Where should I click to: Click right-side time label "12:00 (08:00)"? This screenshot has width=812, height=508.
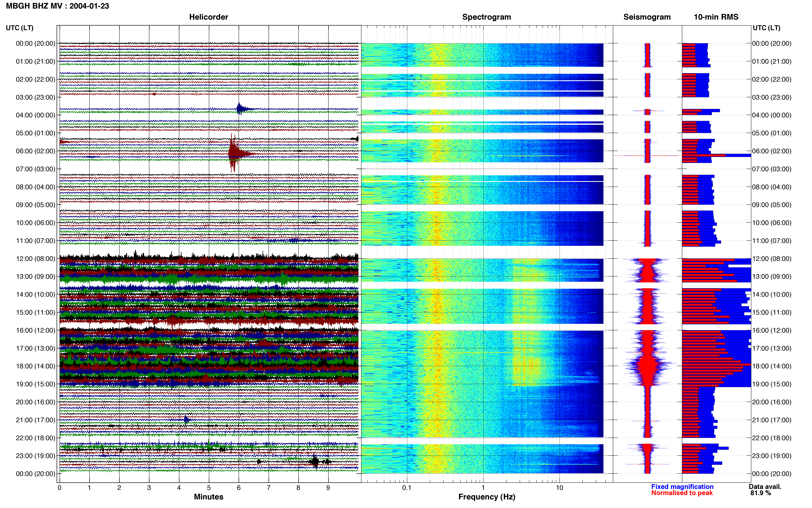coord(772,259)
